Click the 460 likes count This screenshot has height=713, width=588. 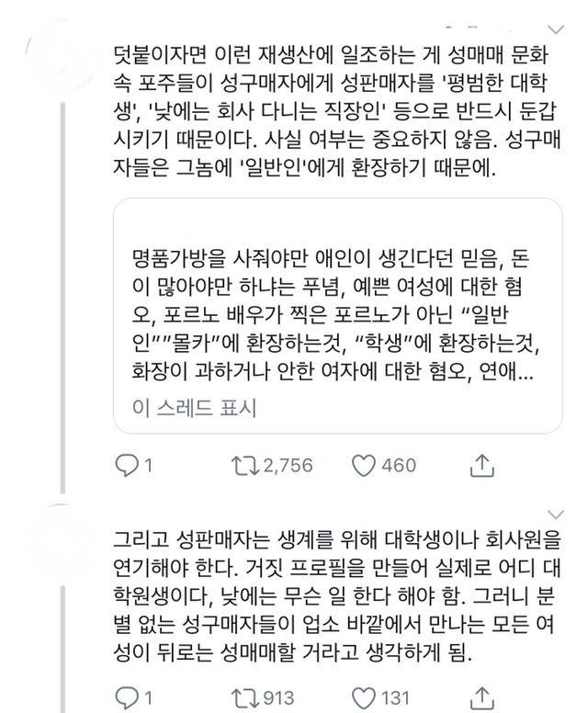[399, 466]
